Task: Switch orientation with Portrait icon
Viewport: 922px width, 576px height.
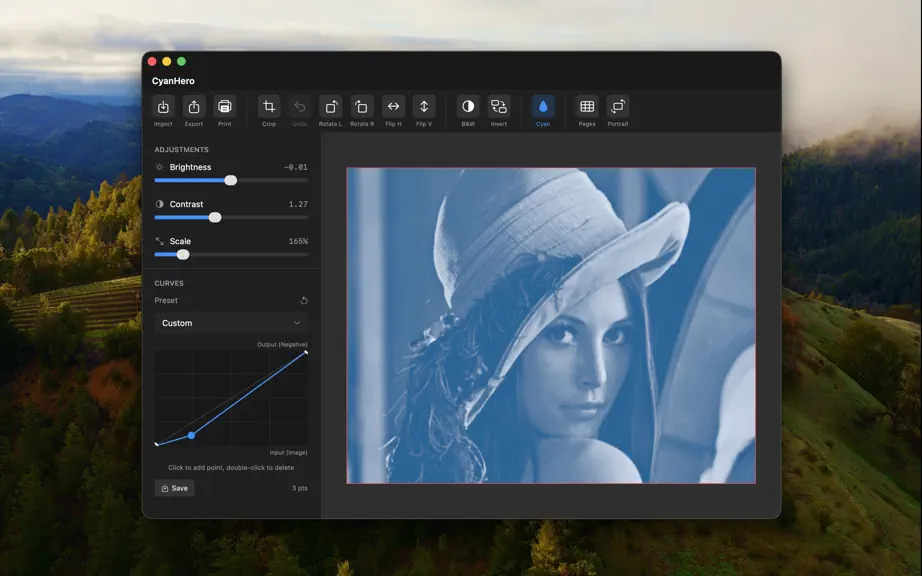Action: point(617,106)
